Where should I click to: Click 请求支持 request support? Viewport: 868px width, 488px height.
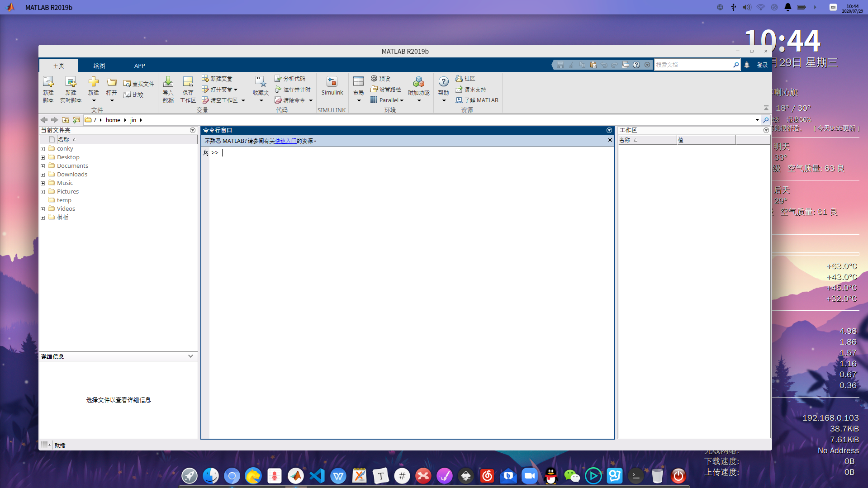pos(471,90)
